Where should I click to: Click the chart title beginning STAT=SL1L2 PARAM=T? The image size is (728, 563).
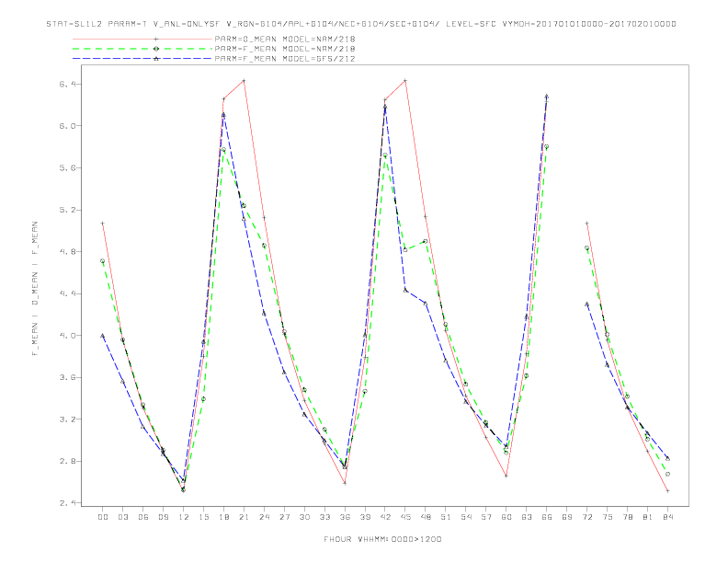[361, 24]
